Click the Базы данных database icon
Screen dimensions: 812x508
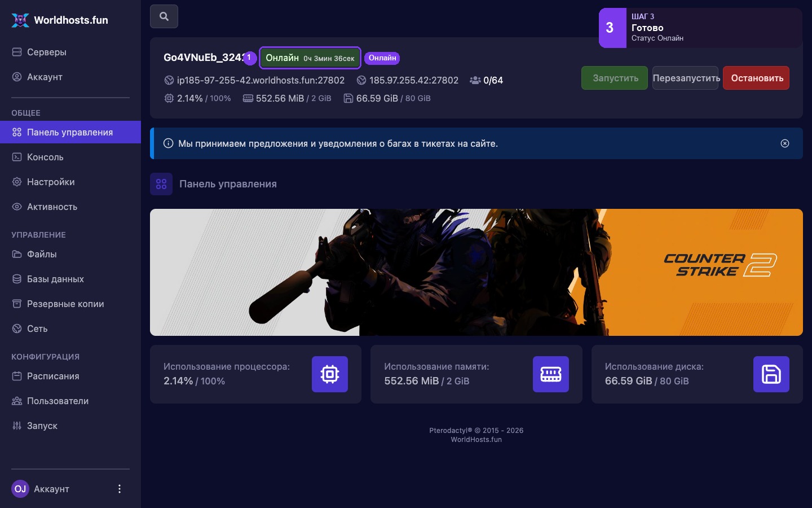point(17,279)
